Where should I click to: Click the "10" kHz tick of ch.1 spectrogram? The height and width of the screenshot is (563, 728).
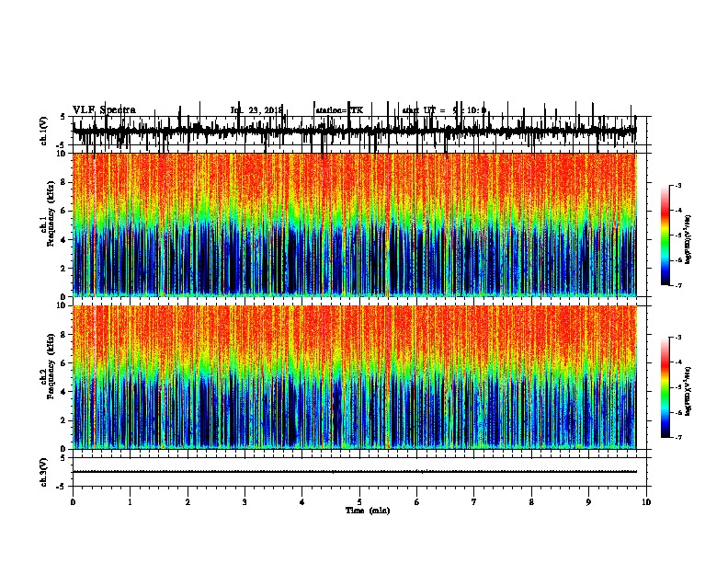pyautogui.click(x=63, y=154)
